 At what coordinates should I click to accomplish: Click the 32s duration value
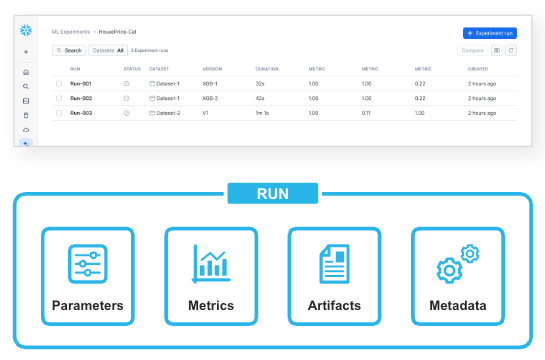[260, 84]
